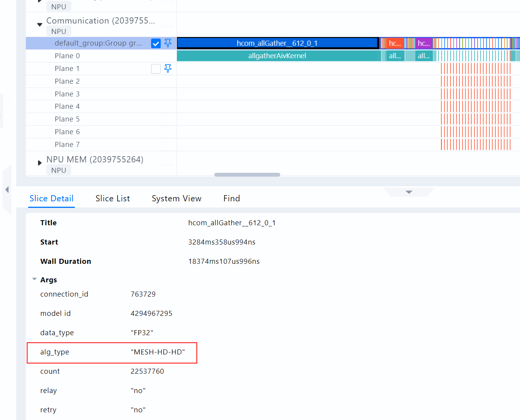Click the data_type value "FP32"

tap(142, 333)
